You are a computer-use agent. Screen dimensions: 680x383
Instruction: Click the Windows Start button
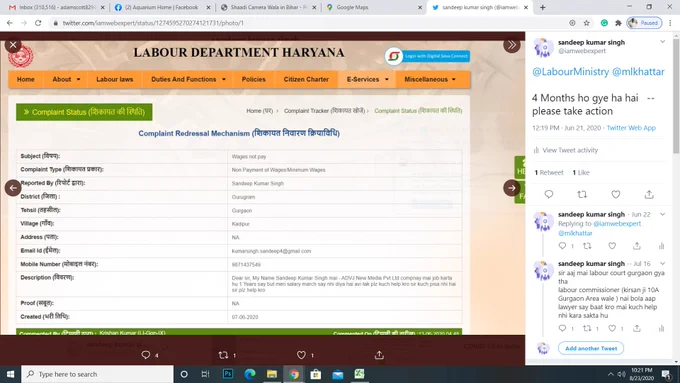(x=10, y=374)
